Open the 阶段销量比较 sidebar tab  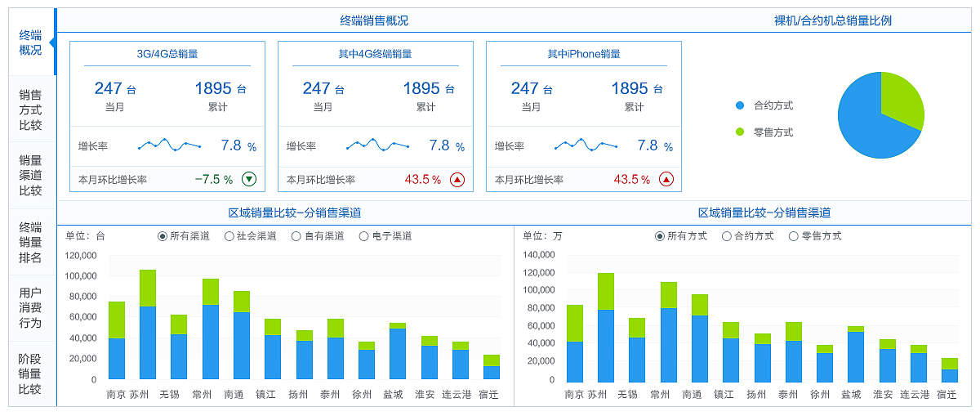point(31,374)
